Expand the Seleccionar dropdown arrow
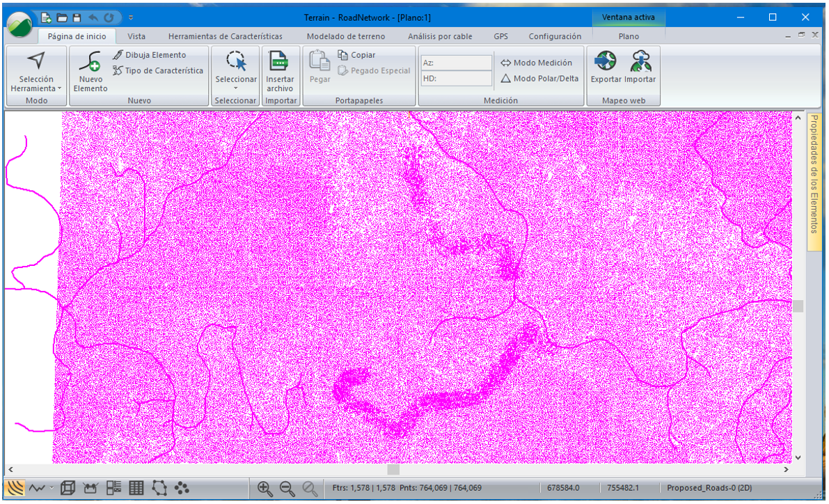 pyautogui.click(x=235, y=88)
